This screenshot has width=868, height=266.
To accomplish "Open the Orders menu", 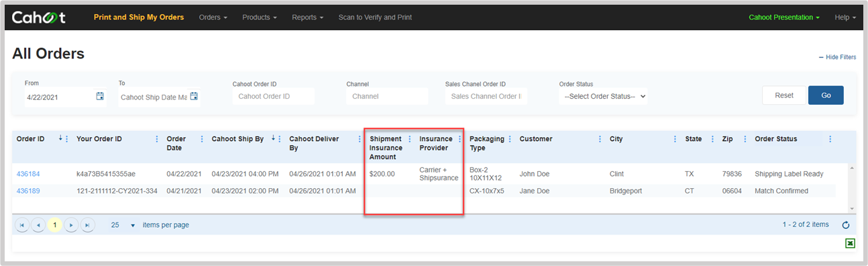I will pos(213,17).
